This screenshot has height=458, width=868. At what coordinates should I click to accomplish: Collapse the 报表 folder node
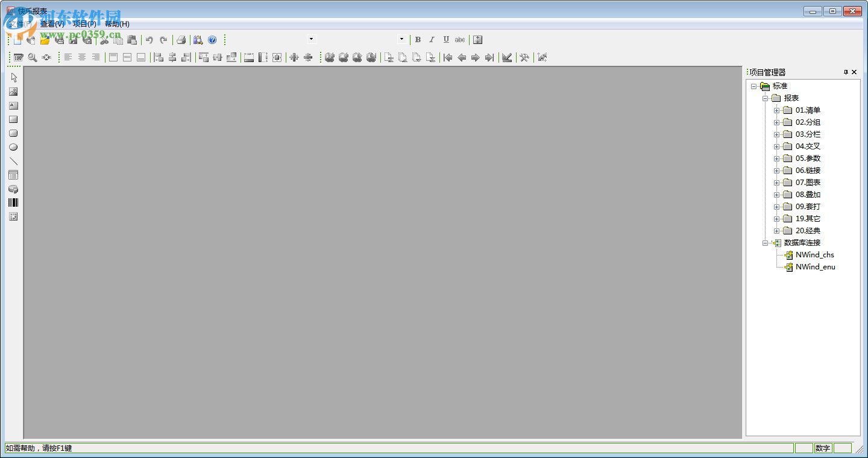(765, 98)
